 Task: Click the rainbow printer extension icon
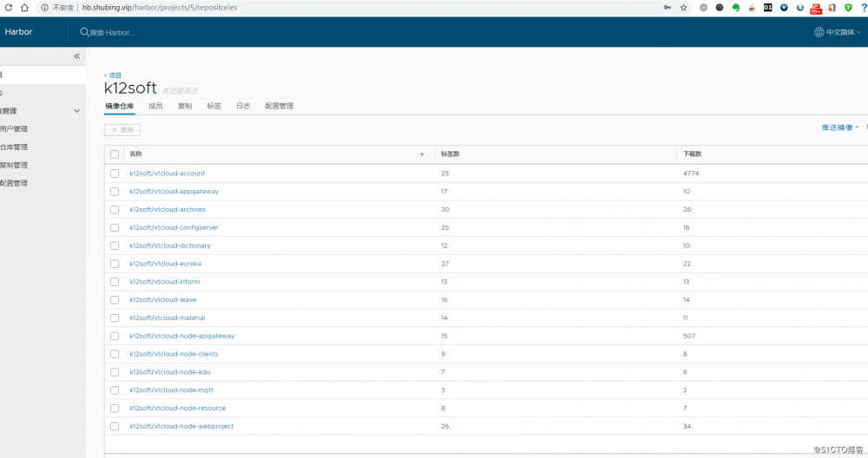[x=752, y=8]
